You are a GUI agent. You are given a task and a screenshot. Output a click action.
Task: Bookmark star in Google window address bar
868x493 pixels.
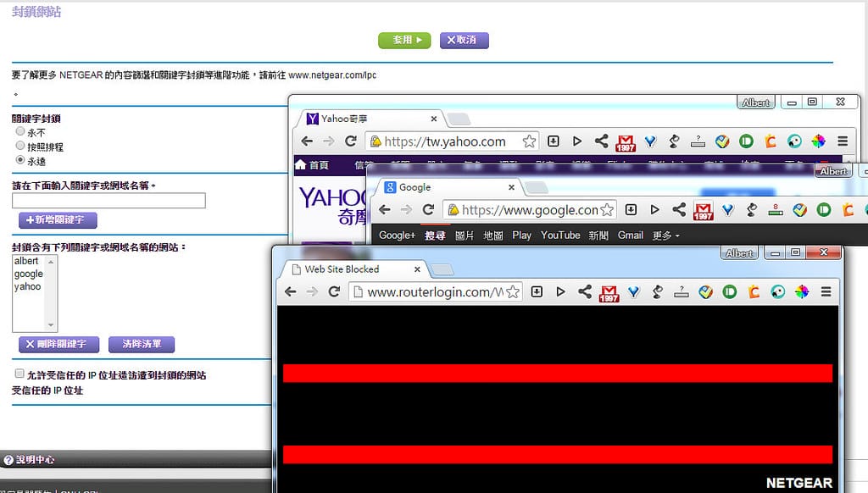click(607, 210)
